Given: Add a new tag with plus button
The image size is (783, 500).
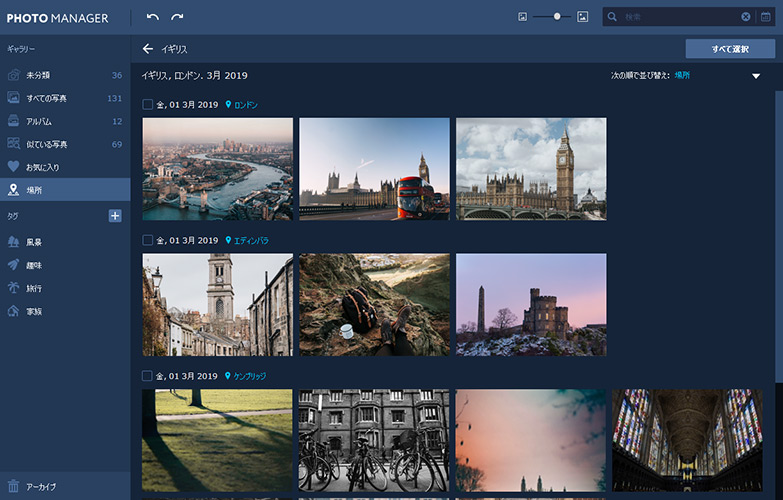Looking at the screenshot, I should tap(115, 216).
